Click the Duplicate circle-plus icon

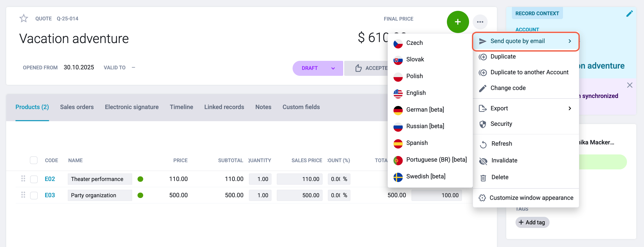coord(483,57)
